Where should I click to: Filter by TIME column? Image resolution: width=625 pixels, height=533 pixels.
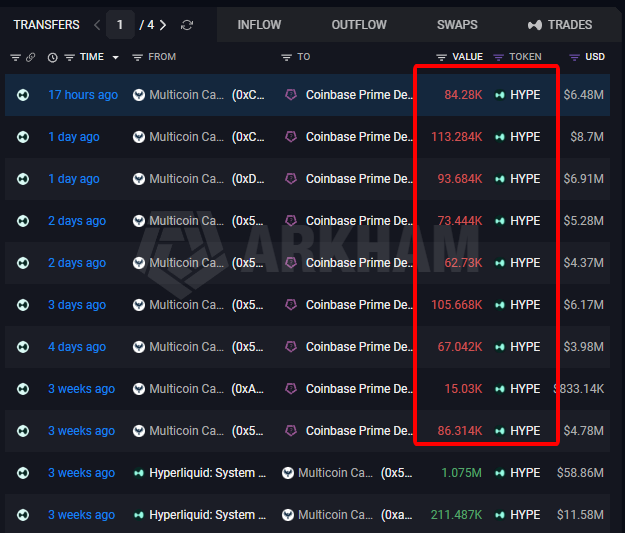[x=70, y=58]
